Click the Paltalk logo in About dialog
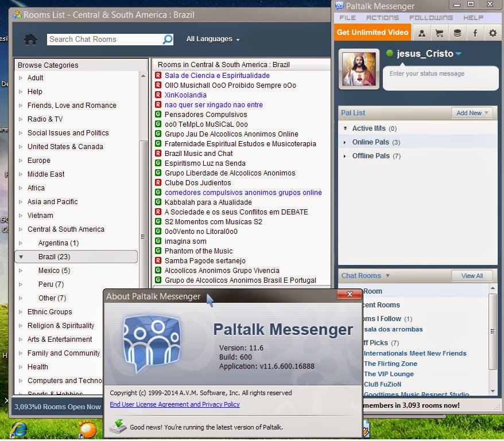Image resolution: width=504 pixels, height=441 pixels. pyautogui.click(x=152, y=343)
